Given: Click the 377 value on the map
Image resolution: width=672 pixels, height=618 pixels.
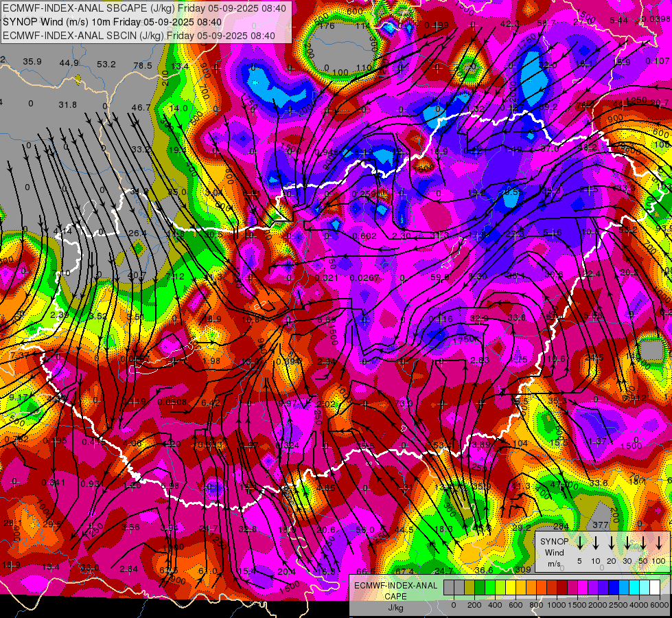Looking at the screenshot, I should [601, 525].
